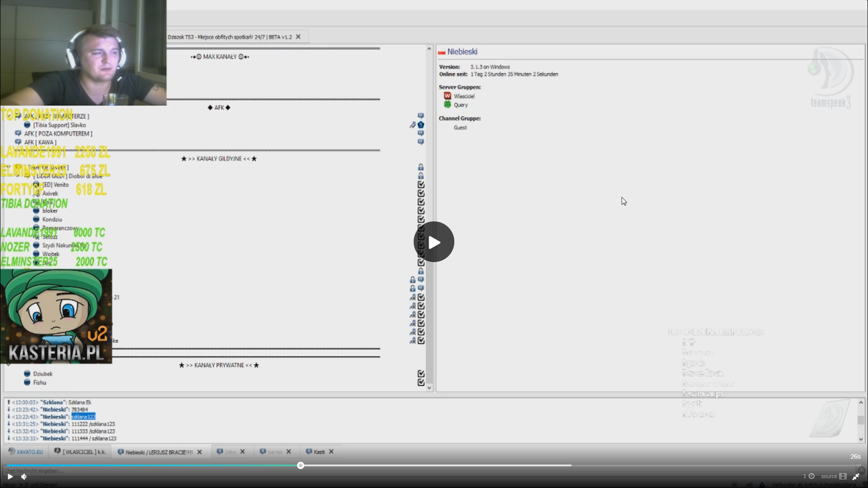Click highlighted szklana123 chat message
This screenshot has width=868, height=488.
click(83, 417)
